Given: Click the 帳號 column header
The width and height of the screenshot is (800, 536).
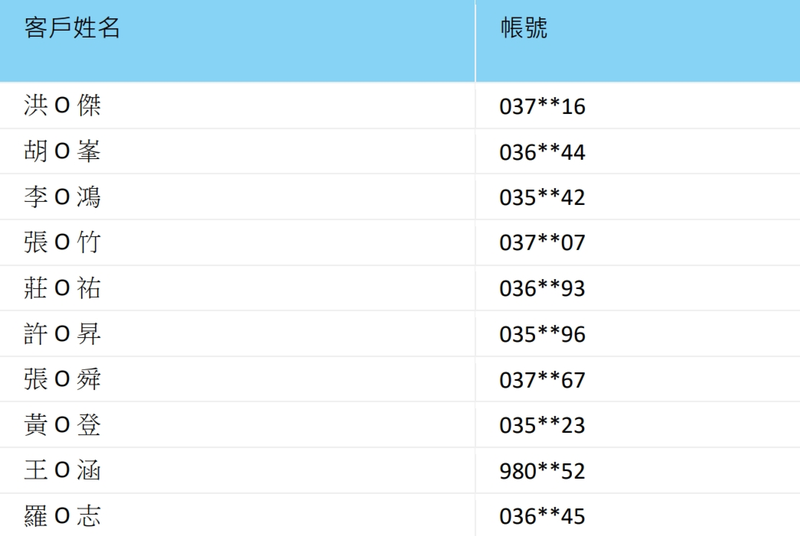Looking at the screenshot, I should point(524,29).
